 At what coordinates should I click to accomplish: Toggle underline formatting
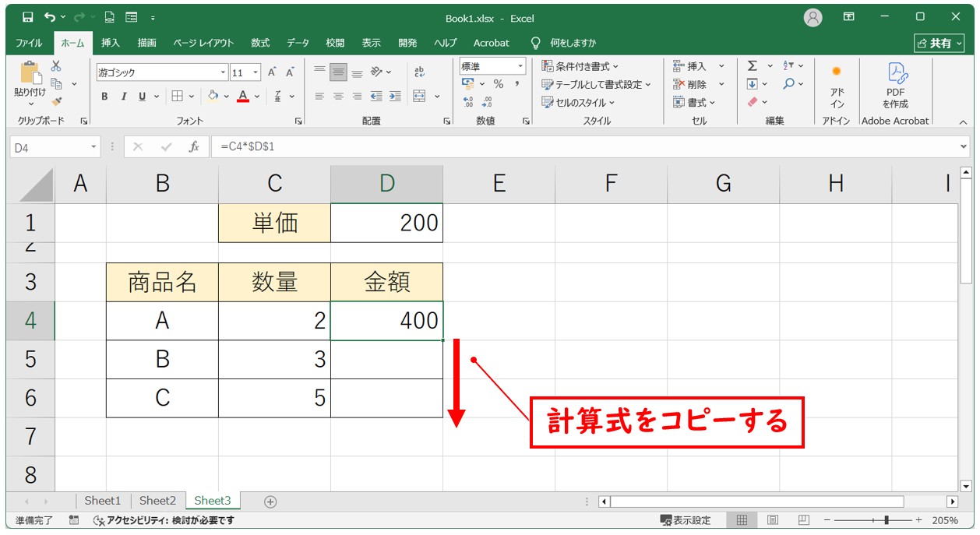point(143,97)
